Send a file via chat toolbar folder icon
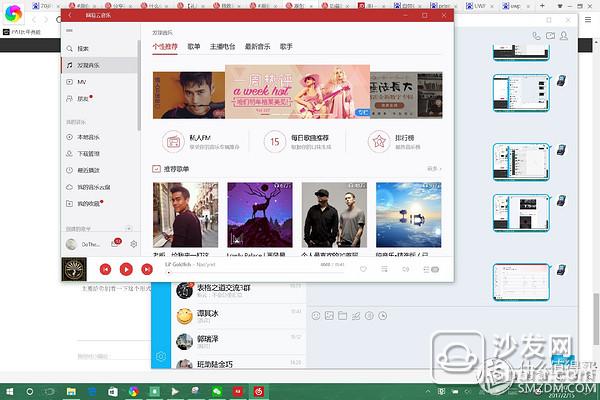 (342, 316)
